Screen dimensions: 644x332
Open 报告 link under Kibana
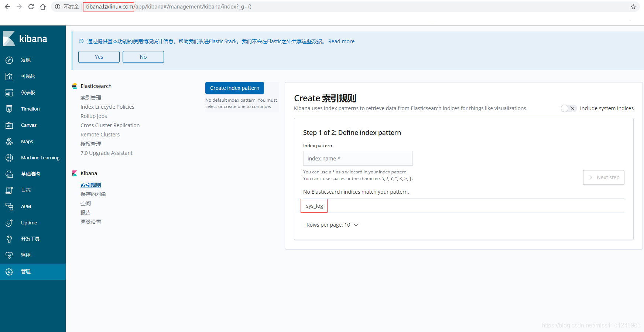coord(86,213)
